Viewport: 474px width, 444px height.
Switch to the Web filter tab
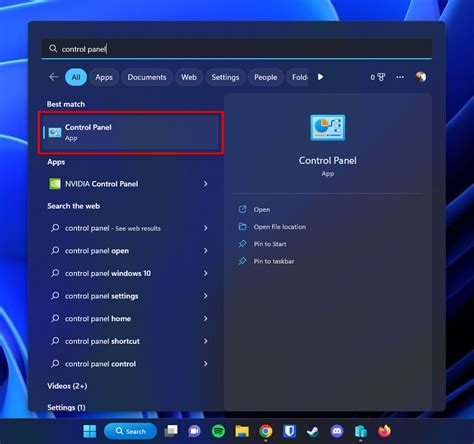(189, 77)
